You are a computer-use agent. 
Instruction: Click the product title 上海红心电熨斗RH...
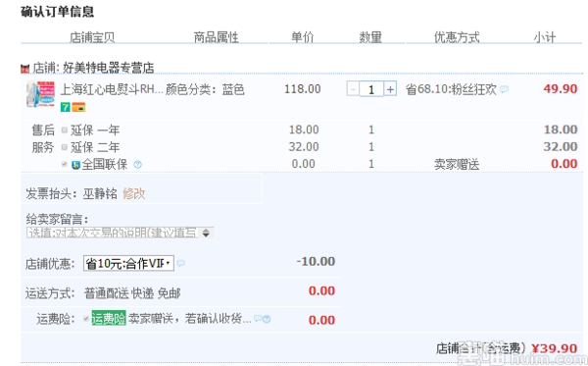point(112,89)
